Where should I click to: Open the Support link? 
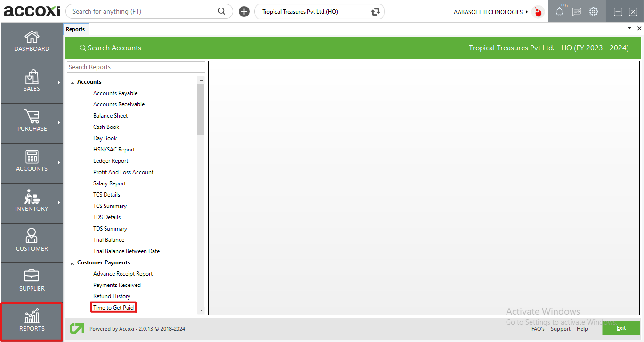coord(560,329)
